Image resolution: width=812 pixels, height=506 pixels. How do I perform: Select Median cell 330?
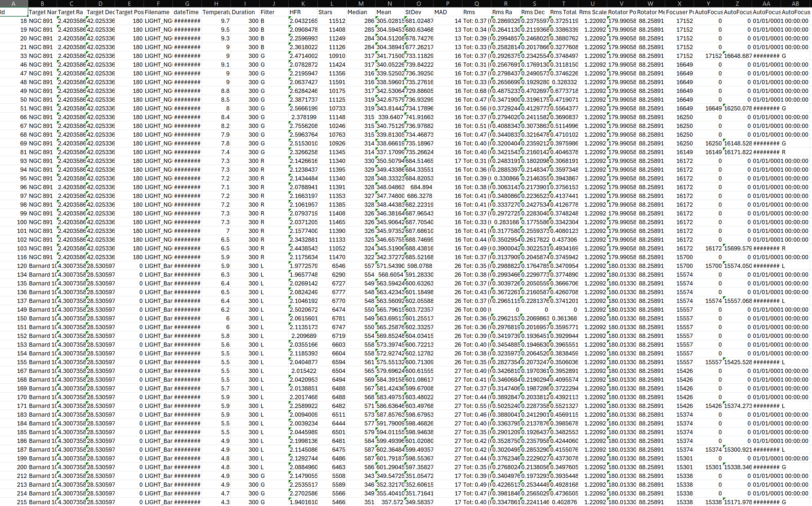click(x=361, y=161)
